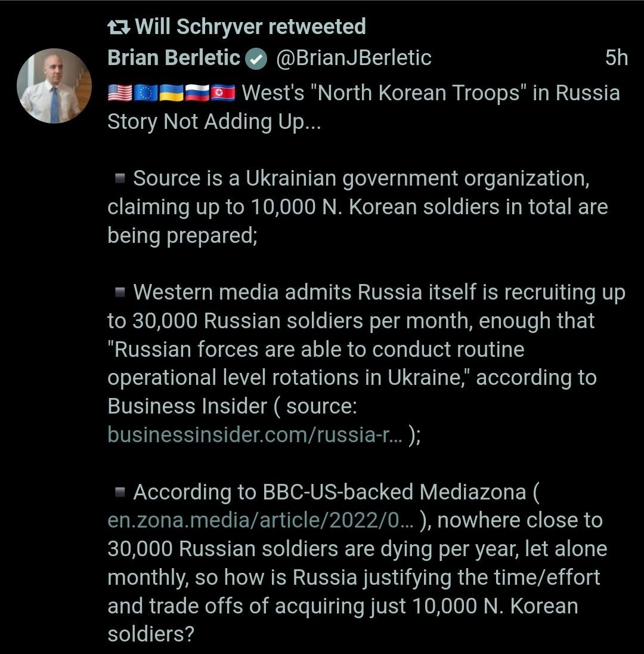Click the United States flag emoji
The height and width of the screenshot is (654, 644).
(120, 93)
